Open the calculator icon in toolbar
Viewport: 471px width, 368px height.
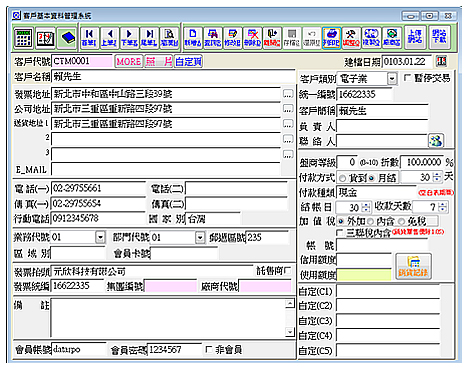point(23,38)
